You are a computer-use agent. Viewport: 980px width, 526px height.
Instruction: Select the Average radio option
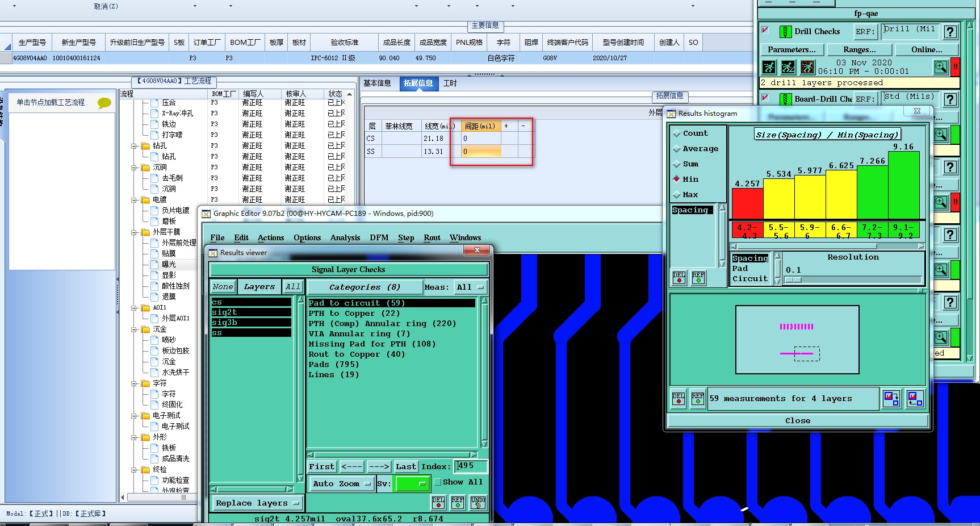pyautogui.click(x=676, y=149)
